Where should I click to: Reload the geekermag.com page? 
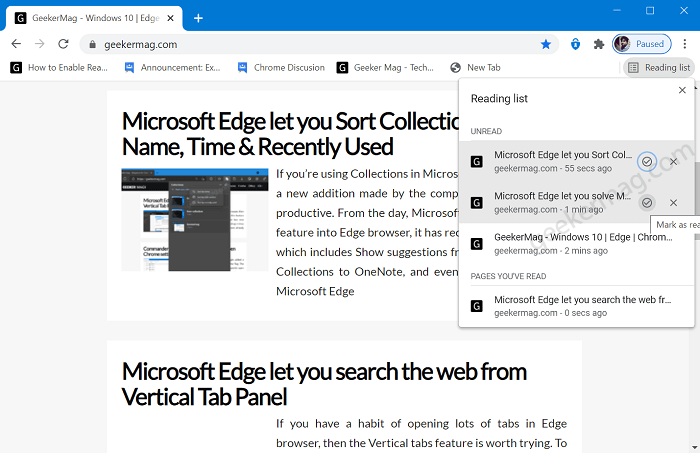63,44
